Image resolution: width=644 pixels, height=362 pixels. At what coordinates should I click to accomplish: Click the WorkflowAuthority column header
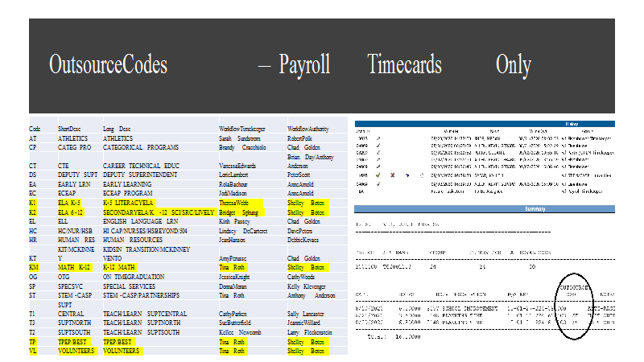click(308, 129)
